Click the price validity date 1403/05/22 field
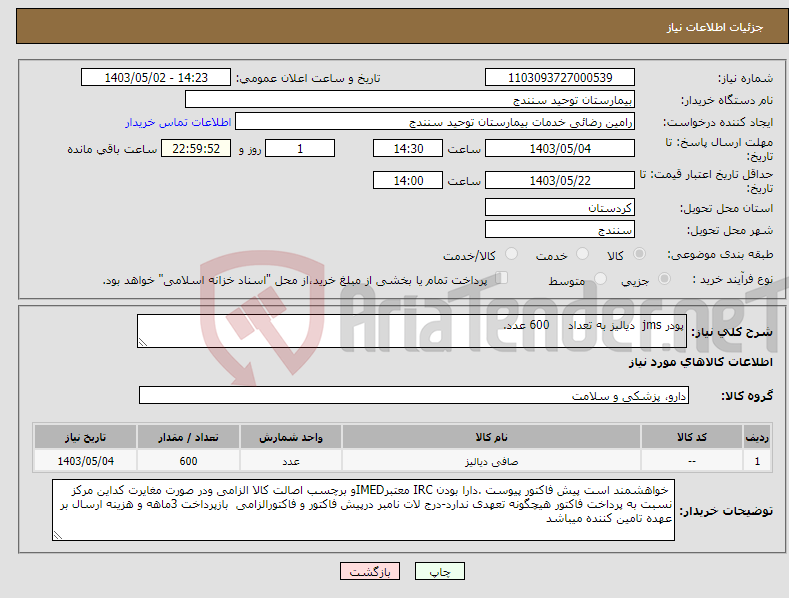The width and height of the screenshot is (789, 598). click(x=560, y=180)
